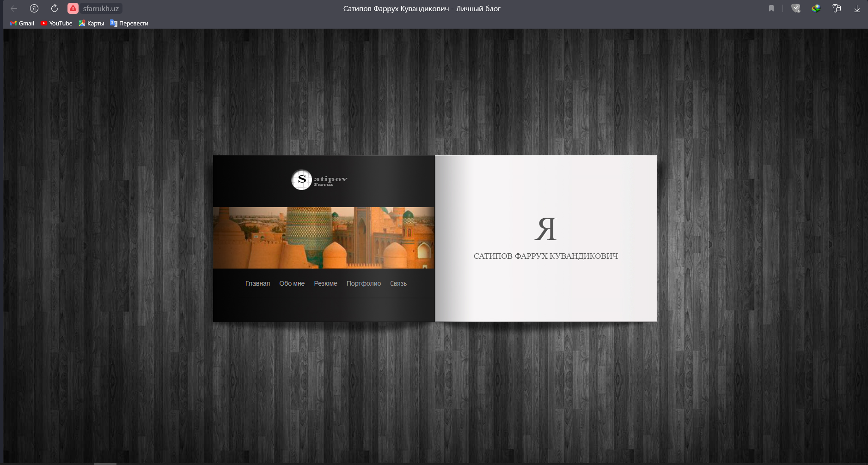The image size is (868, 465).
Task: Open the Портфолио menu item
Action: tap(364, 283)
